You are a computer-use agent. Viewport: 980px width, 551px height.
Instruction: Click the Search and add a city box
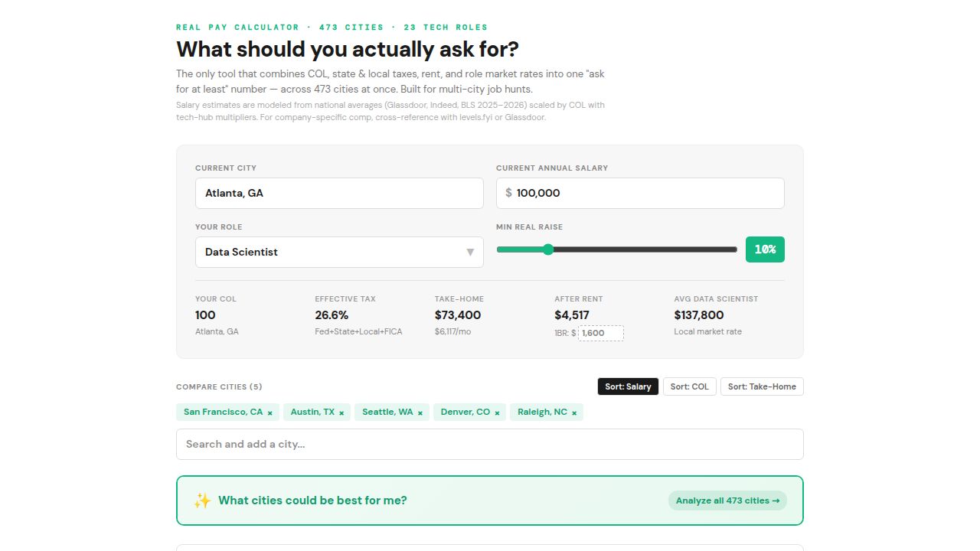click(489, 444)
